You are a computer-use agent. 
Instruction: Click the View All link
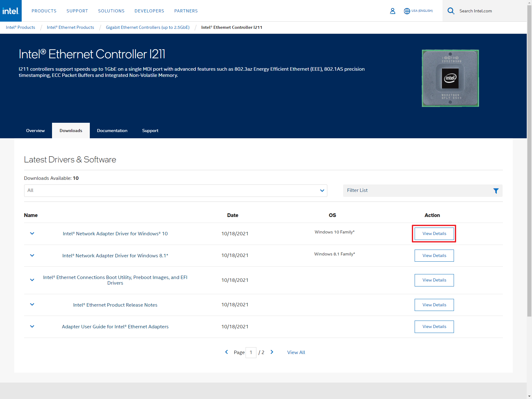(296, 352)
